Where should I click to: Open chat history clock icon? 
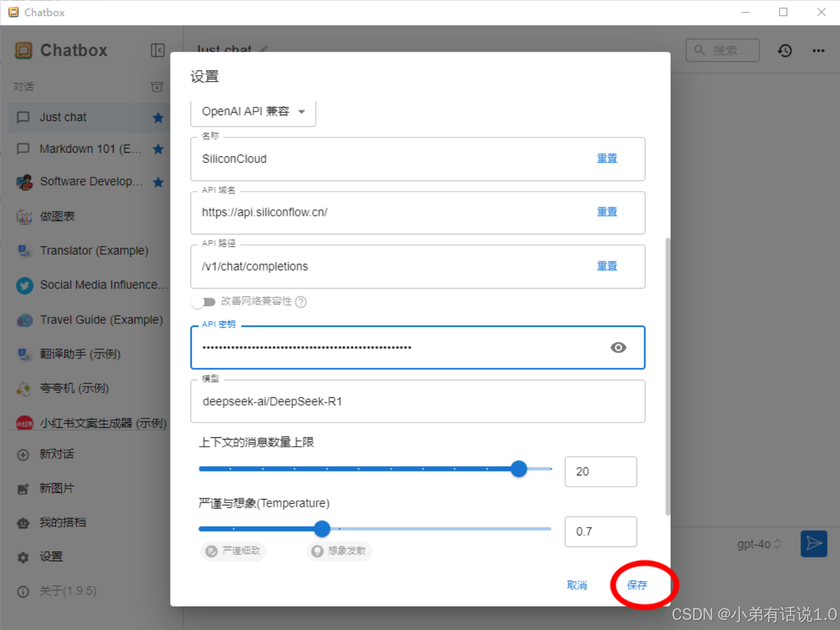(785, 51)
